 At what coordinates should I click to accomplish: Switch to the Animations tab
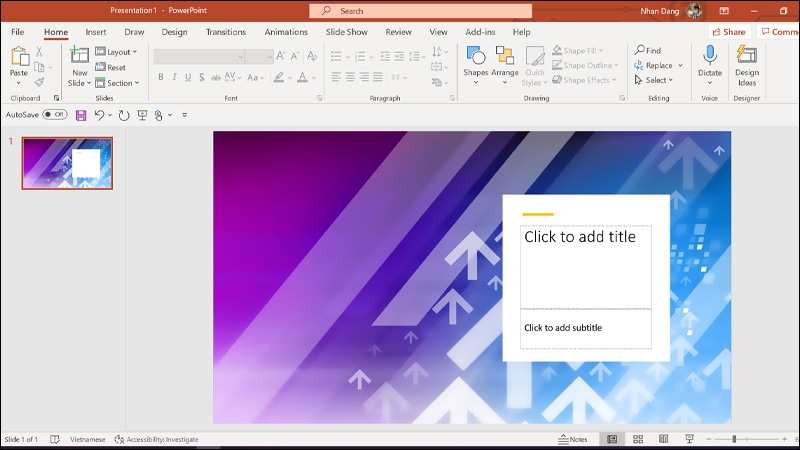pyautogui.click(x=286, y=32)
